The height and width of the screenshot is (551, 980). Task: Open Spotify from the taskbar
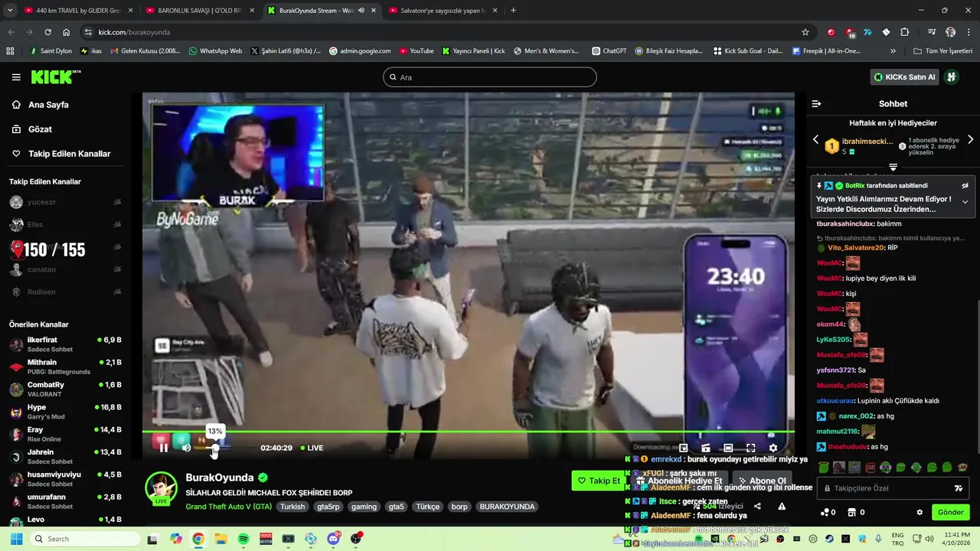pos(243,539)
